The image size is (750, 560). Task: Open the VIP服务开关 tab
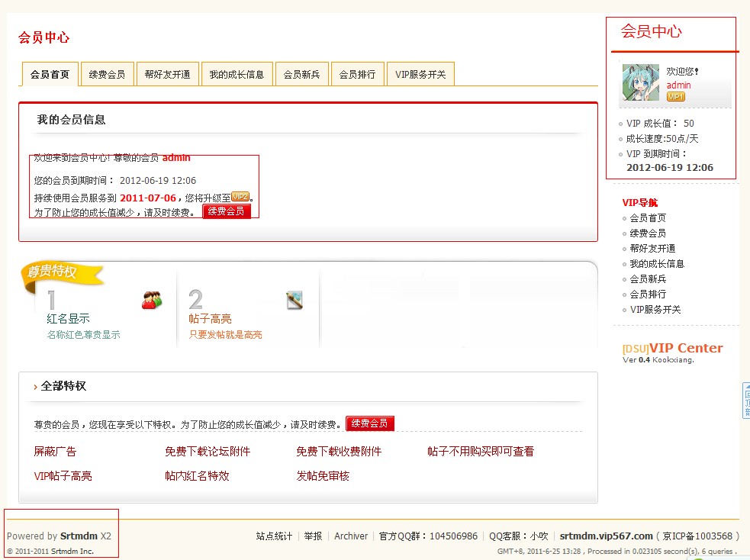420,74
